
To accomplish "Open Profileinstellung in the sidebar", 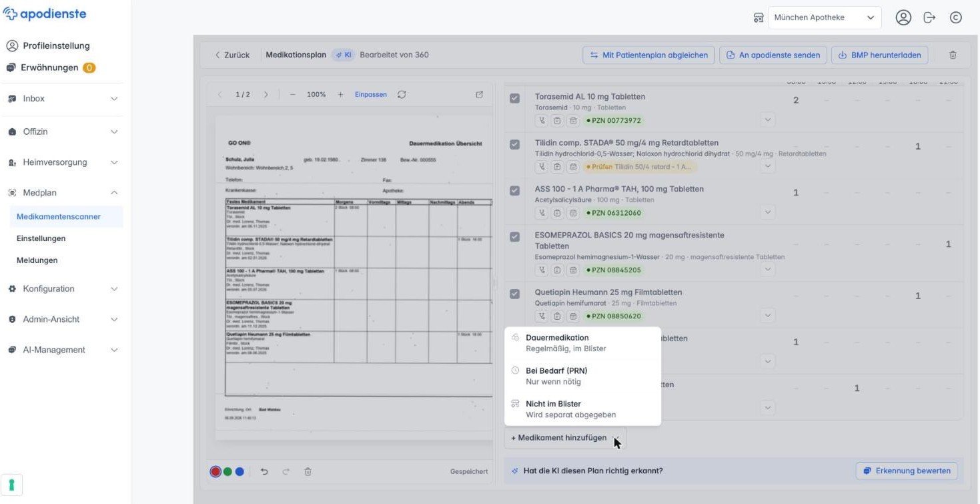I will tap(48, 46).
